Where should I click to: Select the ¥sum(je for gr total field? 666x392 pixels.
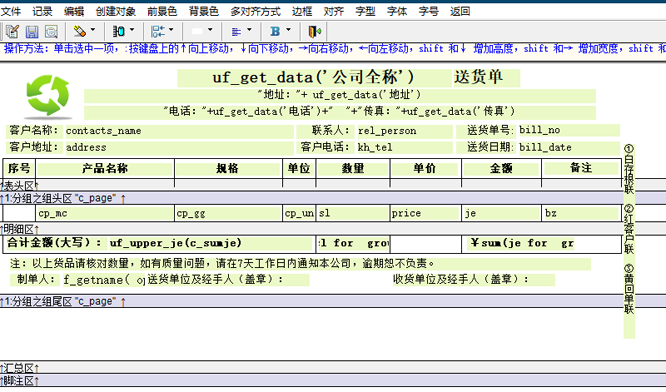[x=522, y=243]
